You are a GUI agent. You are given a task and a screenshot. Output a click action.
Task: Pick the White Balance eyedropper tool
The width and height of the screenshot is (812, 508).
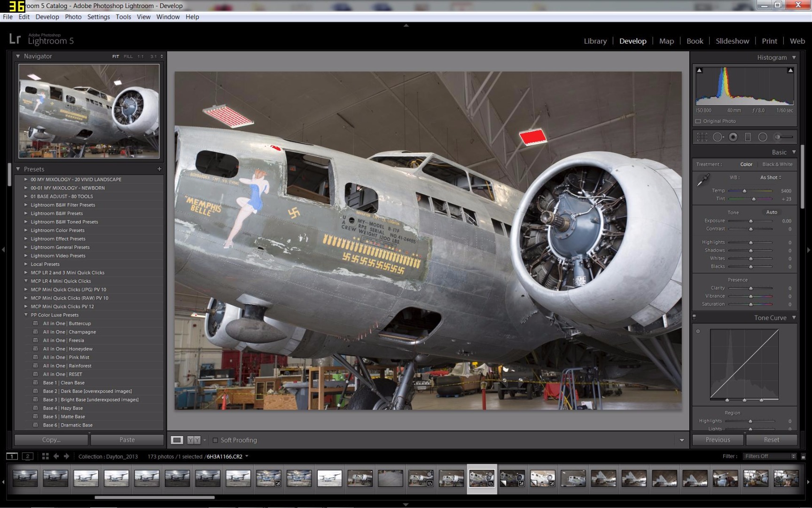pos(703,180)
